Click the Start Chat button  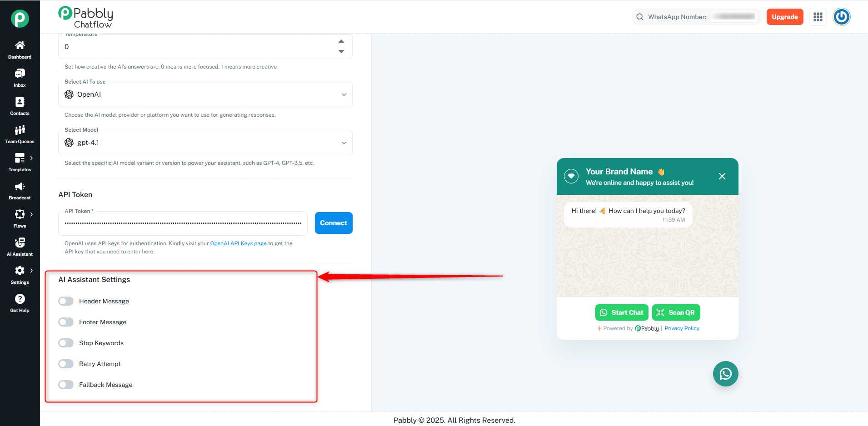[x=622, y=312]
